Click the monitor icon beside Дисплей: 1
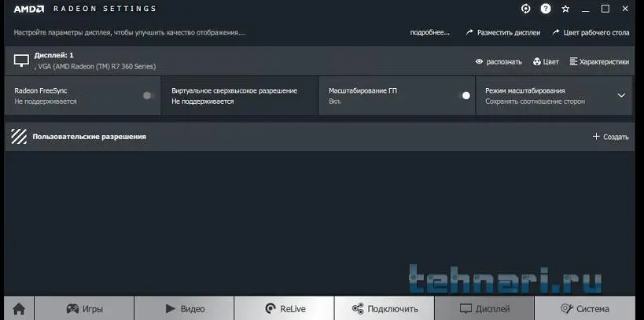This screenshot has height=320, width=644. click(21, 61)
